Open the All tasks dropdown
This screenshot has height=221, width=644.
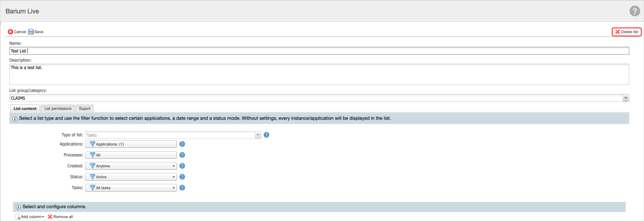pyautogui.click(x=131, y=188)
